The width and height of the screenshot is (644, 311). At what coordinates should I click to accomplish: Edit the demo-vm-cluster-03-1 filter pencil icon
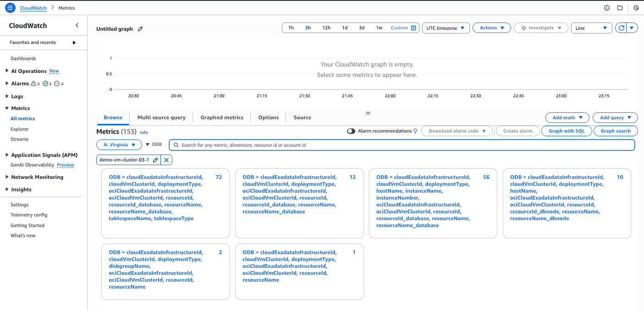[156, 160]
